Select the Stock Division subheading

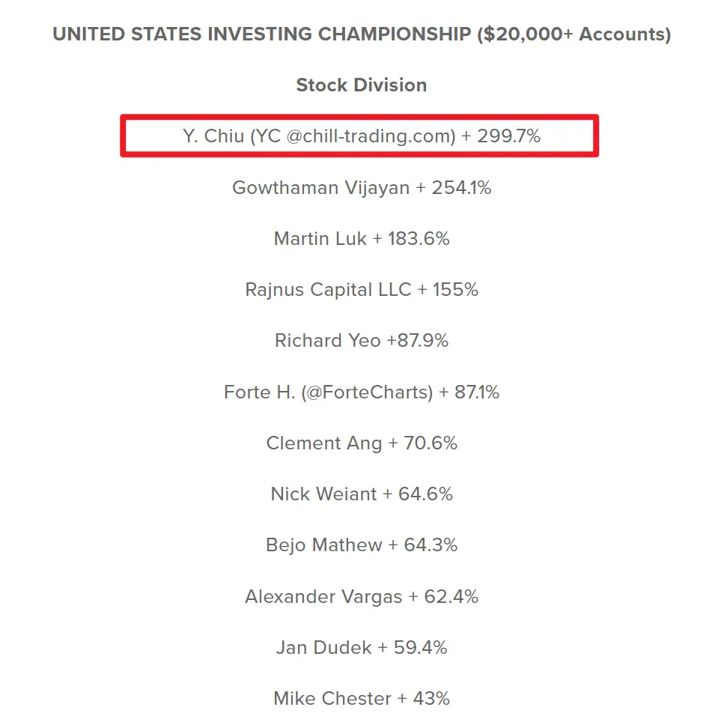tap(362, 85)
